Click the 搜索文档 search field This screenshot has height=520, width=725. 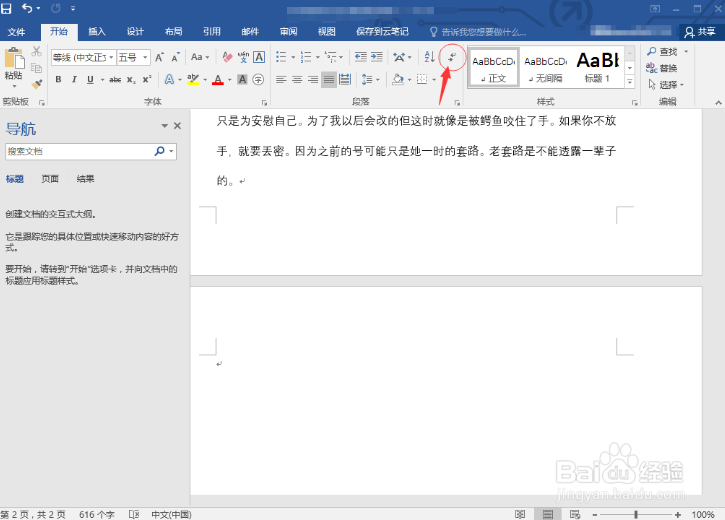coord(80,151)
